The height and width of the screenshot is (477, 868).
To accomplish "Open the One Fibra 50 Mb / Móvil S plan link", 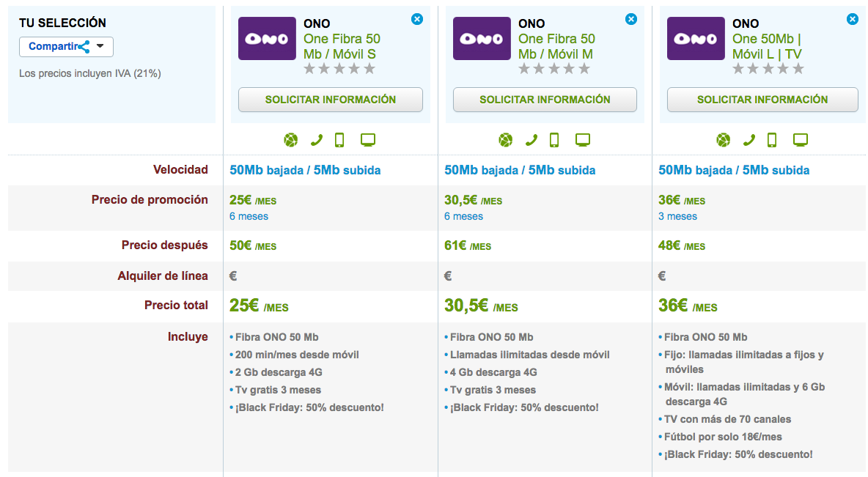I will coord(342,46).
